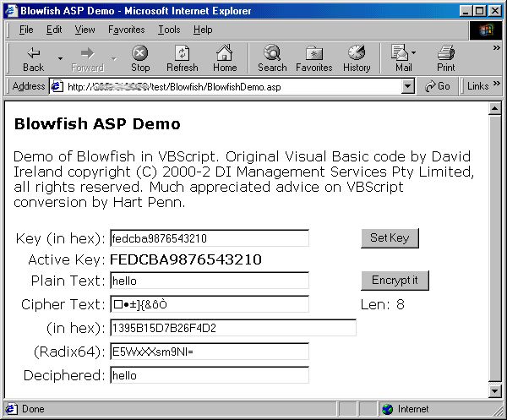Image resolution: width=507 pixels, height=420 pixels.
Task: Click the page scrollbar down arrow
Action: (x=494, y=391)
